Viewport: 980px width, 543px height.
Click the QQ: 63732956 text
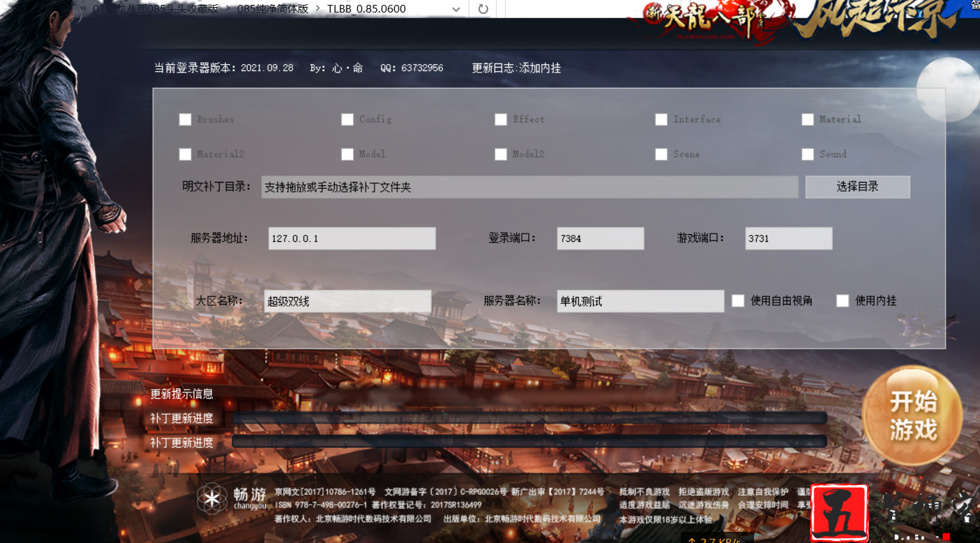coord(412,68)
